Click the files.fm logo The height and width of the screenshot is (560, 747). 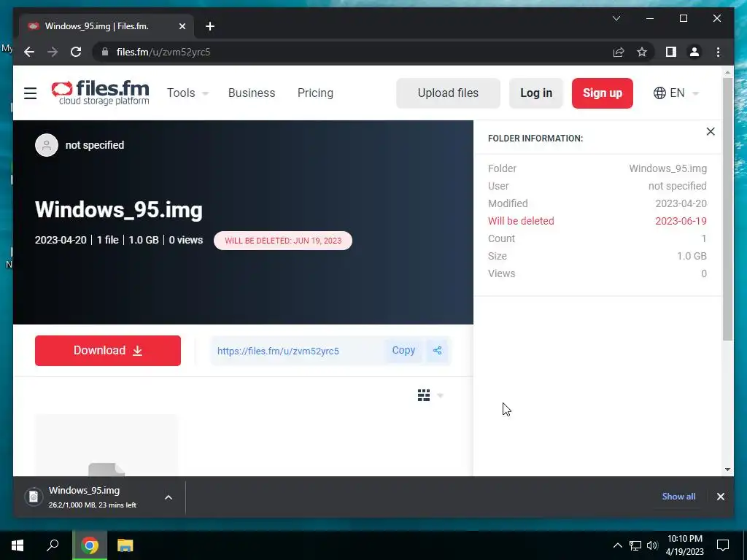pos(101,93)
